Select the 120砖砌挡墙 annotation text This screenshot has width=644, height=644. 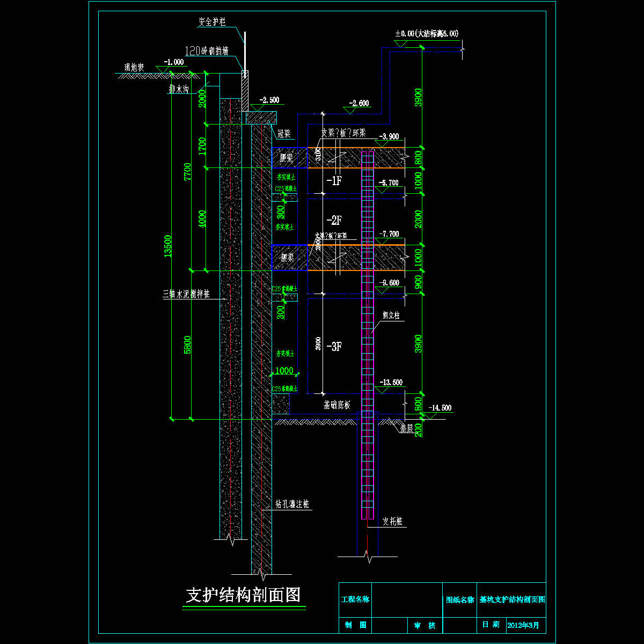coord(207,51)
